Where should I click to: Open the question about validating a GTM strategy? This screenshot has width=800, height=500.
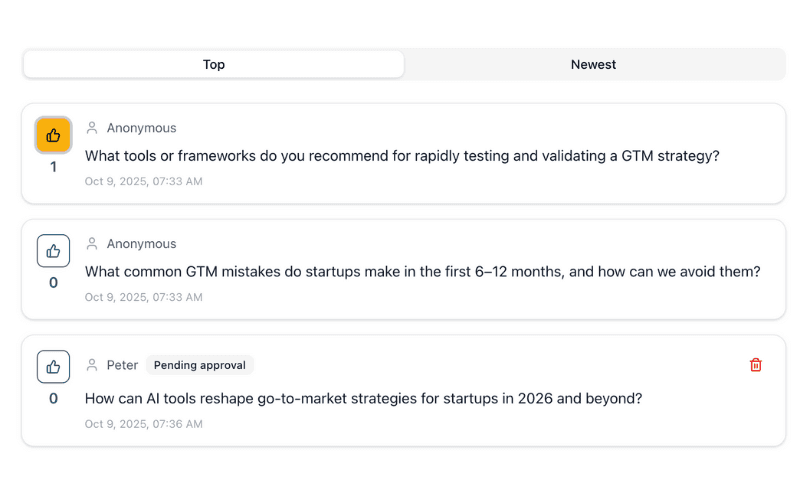[402, 156]
